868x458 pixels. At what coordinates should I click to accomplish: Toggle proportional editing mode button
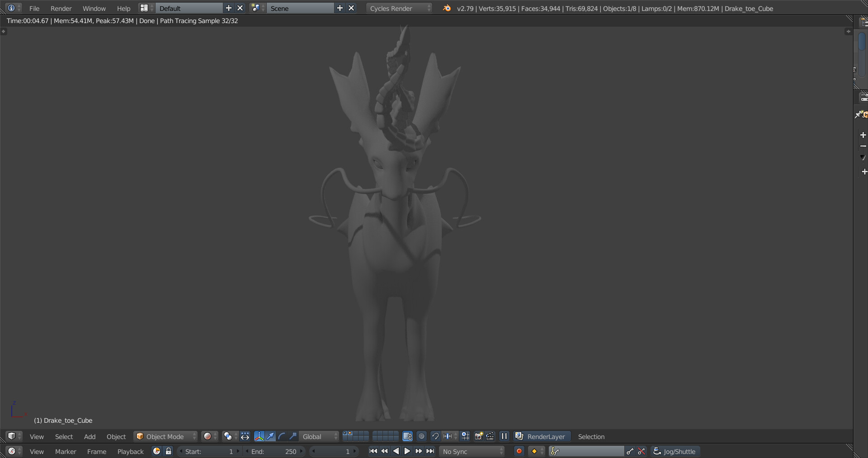(421, 436)
